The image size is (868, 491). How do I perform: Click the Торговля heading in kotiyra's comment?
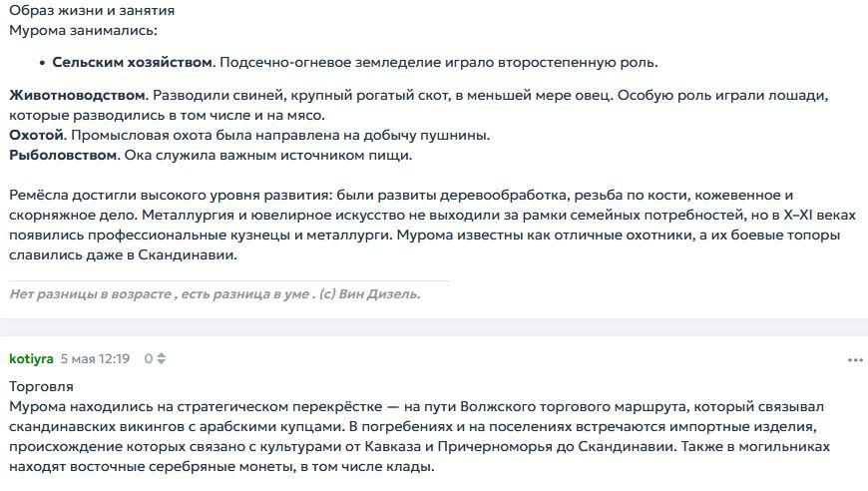pos(41,386)
